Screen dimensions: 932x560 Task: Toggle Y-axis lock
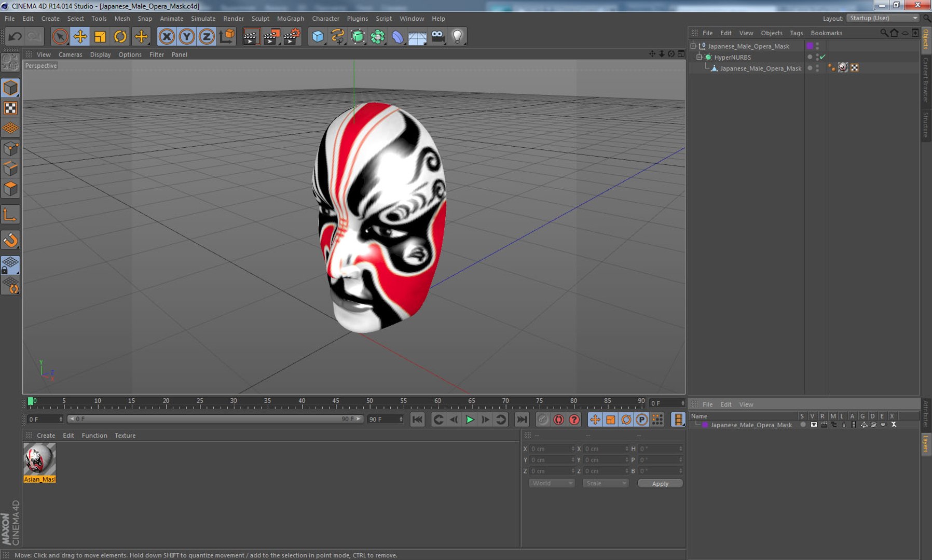point(187,37)
